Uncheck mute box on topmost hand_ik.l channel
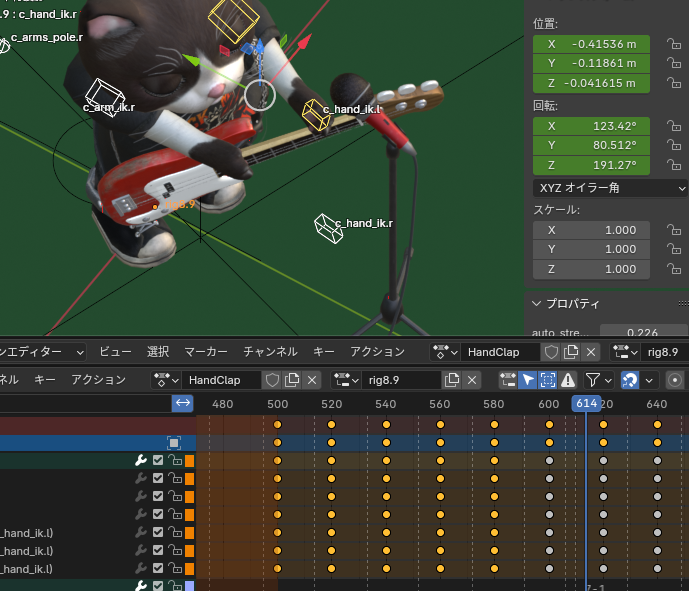The width and height of the screenshot is (689, 591). (x=158, y=532)
